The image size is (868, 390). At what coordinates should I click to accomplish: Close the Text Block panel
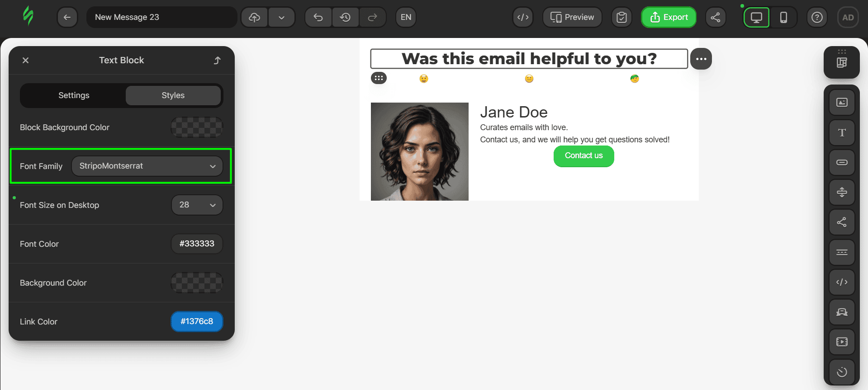pyautogui.click(x=26, y=60)
